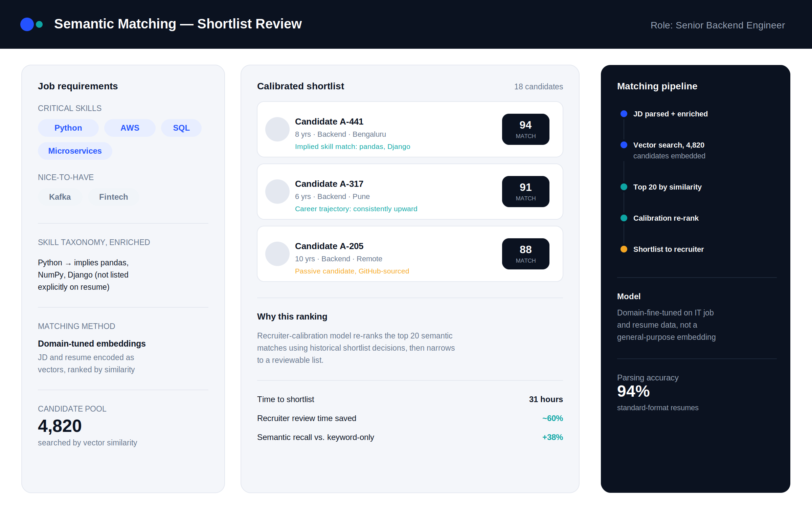The image size is (812, 528).
Task: Click the 6 yrs · Backend · Pune line
Action: pos(332,197)
